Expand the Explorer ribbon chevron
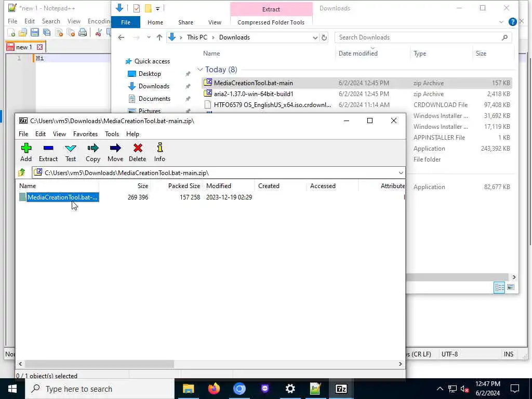Screen dimensions: 532x399 tap(501, 22)
